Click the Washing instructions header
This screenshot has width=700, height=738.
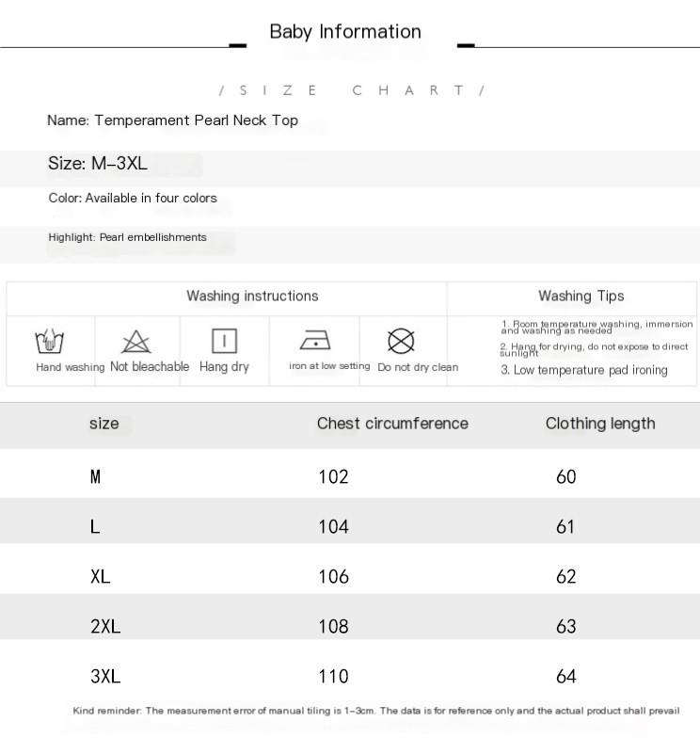pyautogui.click(x=252, y=296)
